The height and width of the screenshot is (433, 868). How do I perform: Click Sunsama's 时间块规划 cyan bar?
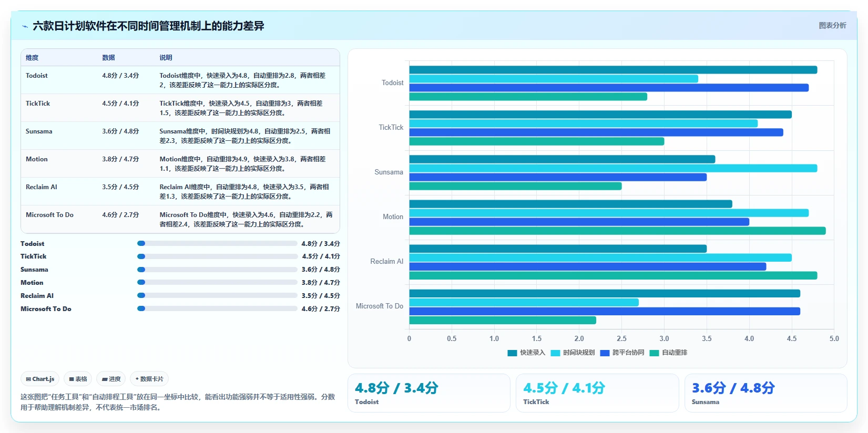[613, 168]
